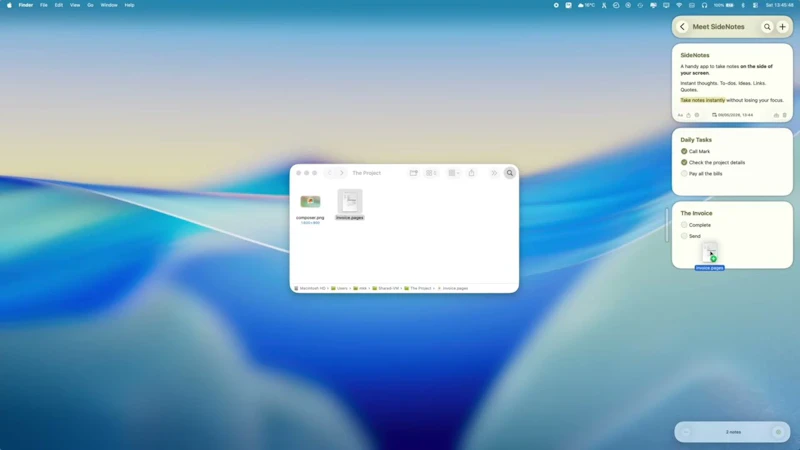Open Share menu in Finder toolbar
Viewport: 800px width, 450px height.
[x=471, y=173]
